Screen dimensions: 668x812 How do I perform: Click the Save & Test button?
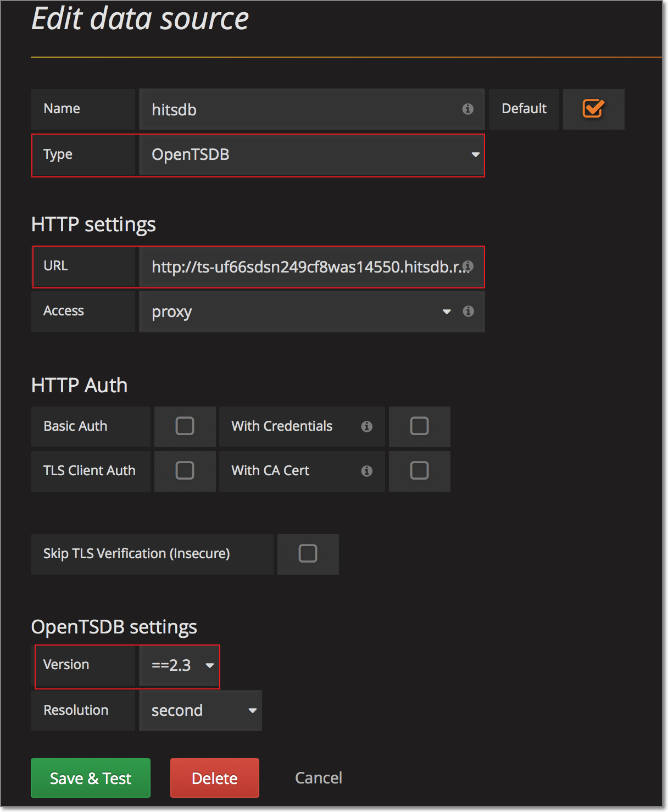point(90,778)
